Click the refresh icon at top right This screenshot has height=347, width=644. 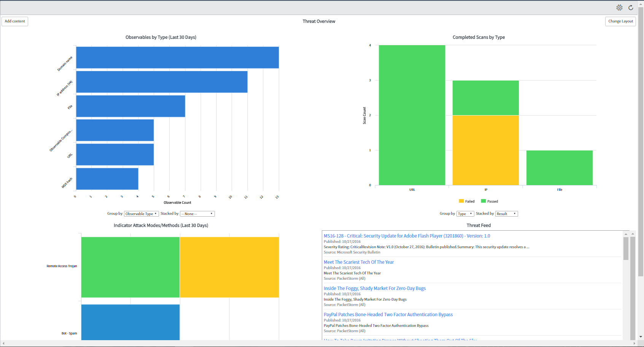[631, 8]
